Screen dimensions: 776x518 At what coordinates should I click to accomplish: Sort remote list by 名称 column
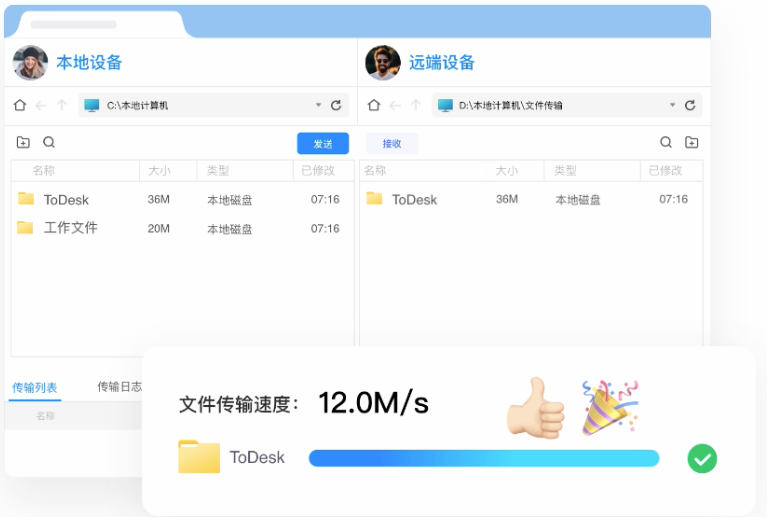click(375, 171)
